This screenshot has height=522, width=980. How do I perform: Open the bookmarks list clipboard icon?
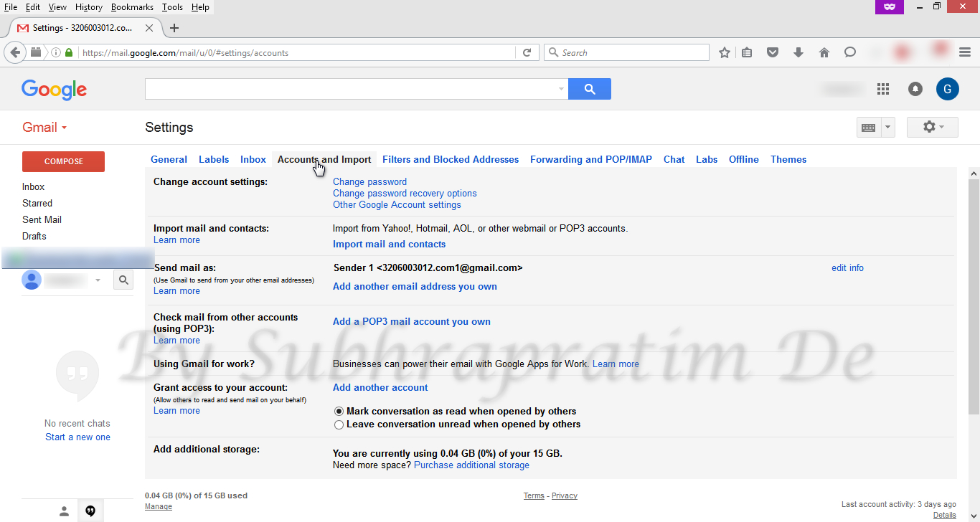[x=747, y=52]
